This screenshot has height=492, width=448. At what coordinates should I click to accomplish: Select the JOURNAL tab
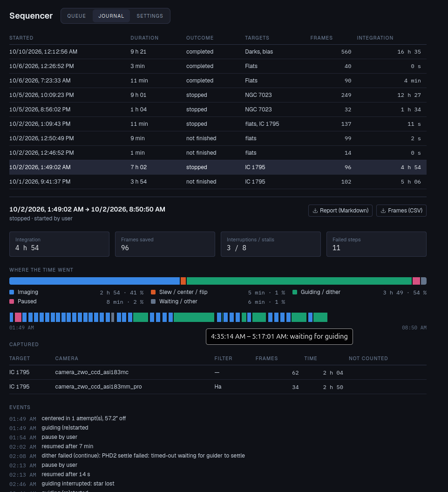point(111,16)
